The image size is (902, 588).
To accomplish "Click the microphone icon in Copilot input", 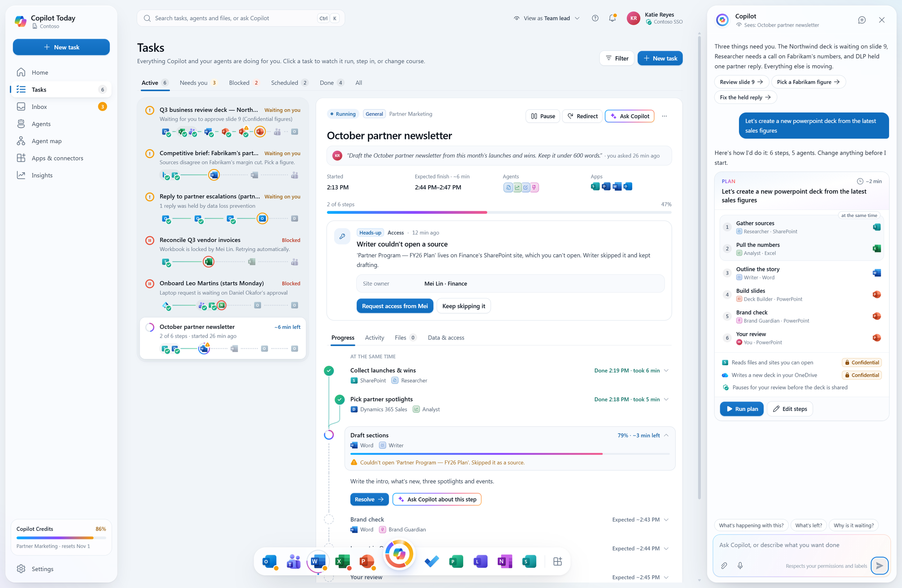I will (x=740, y=565).
